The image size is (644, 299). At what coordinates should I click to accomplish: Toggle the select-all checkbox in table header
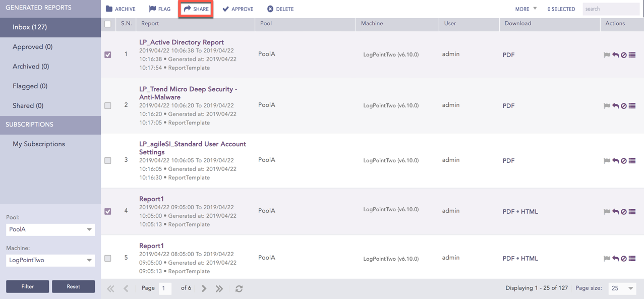click(108, 24)
